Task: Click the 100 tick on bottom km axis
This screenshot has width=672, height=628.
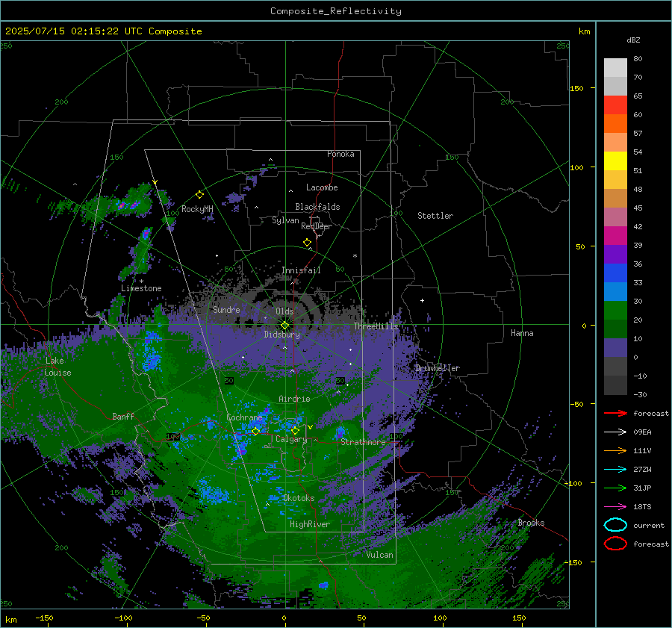Action: [x=440, y=618]
